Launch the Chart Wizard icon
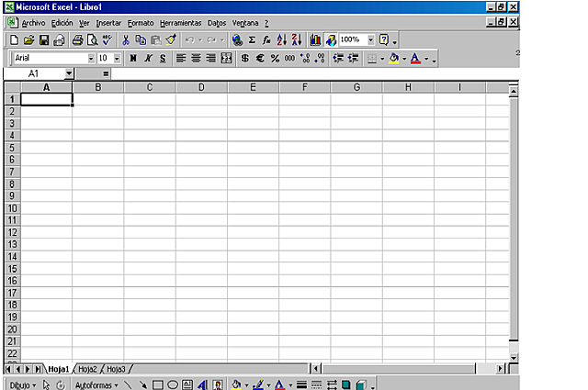Image resolution: width=588 pixels, height=390 pixels. pos(315,39)
